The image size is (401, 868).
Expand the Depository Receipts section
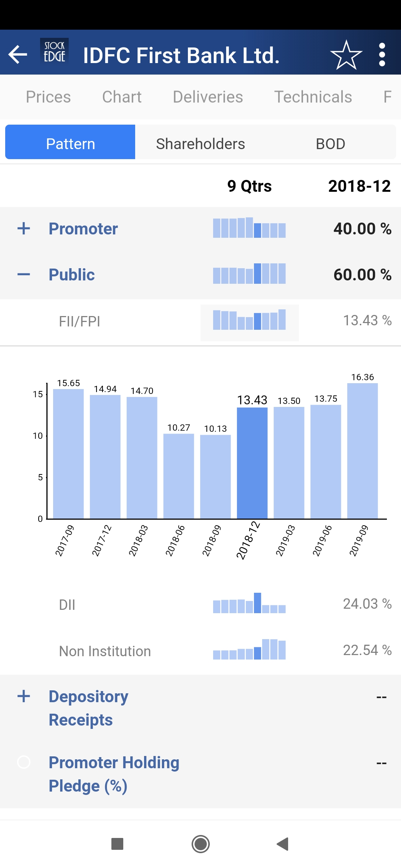point(24,696)
